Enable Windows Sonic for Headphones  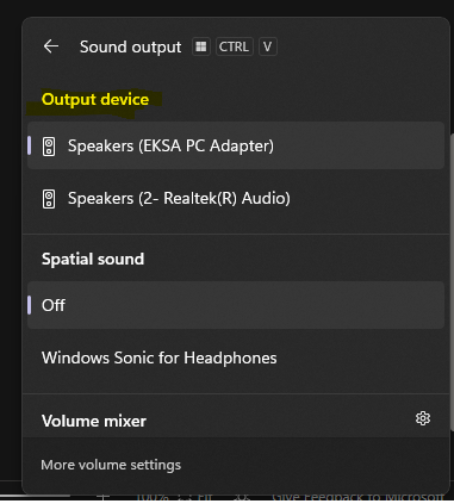coord(236,358)
